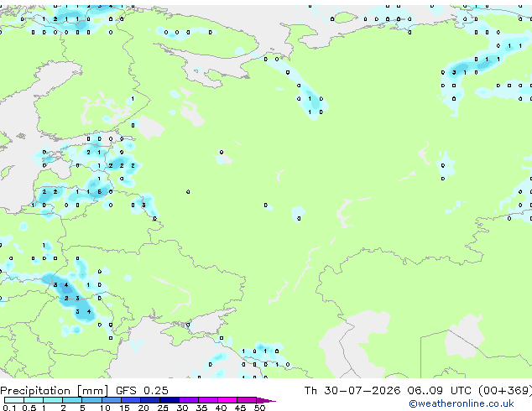The width and height of the screenshot is (532, 411).
Task: Click the legend scale label '0.1'
Action: coord(9,408)
